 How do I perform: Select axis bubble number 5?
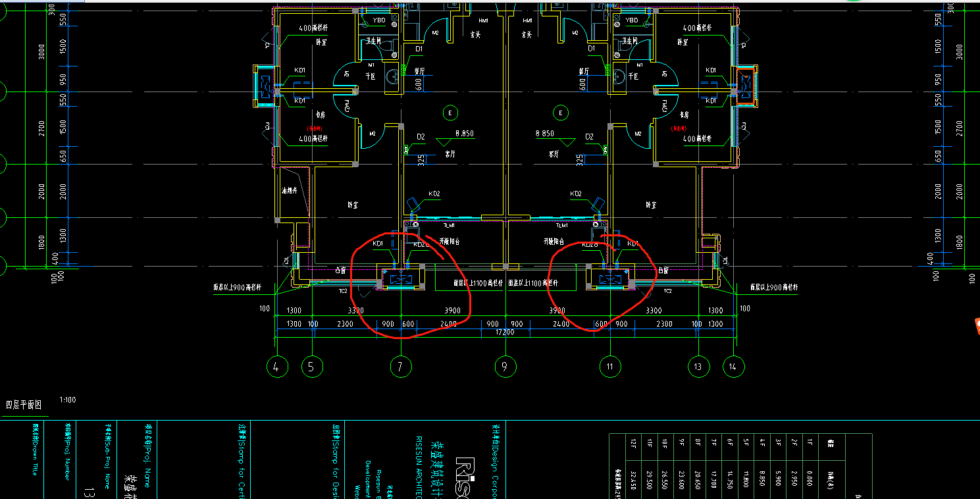click(311, 367)
